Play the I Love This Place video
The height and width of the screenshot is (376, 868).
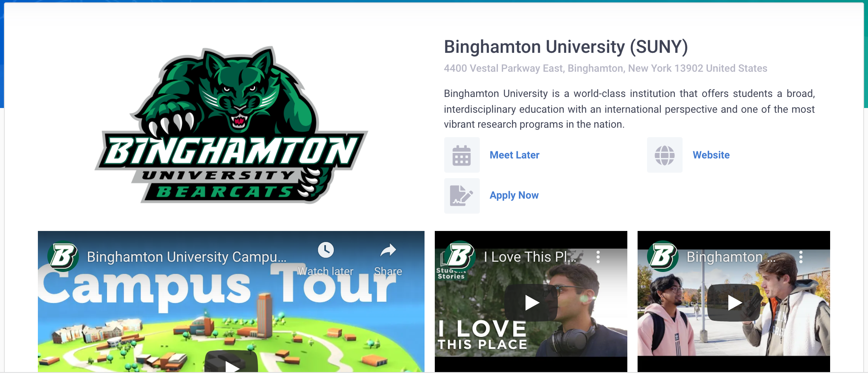pyautogui.click(x=531, y=303)
